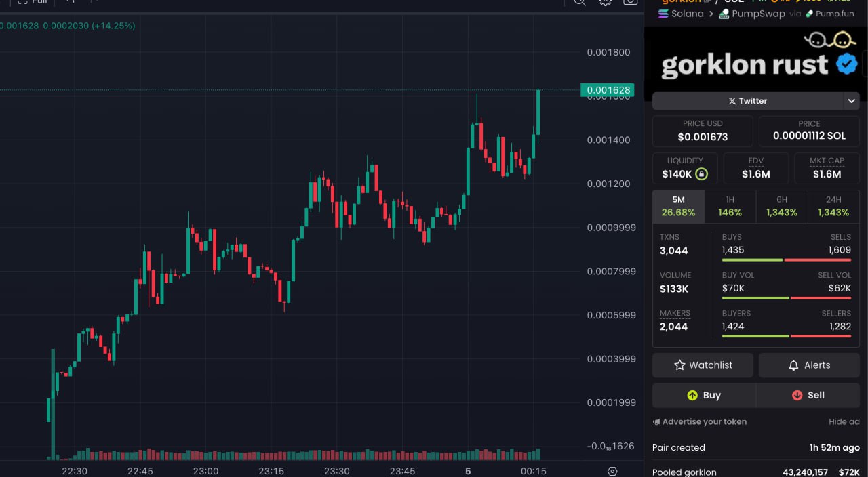Click the 0.001800 price axis label

[608, 52]
